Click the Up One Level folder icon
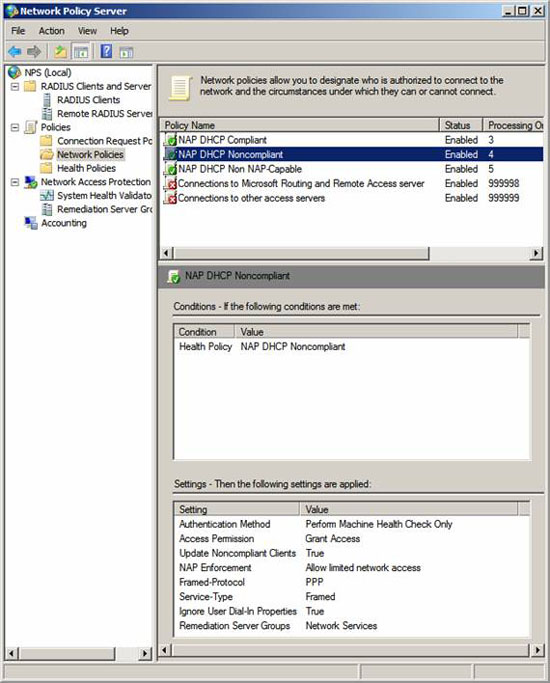Image resolution: width=550 pixels, height=683 pixels. (60, 52)
